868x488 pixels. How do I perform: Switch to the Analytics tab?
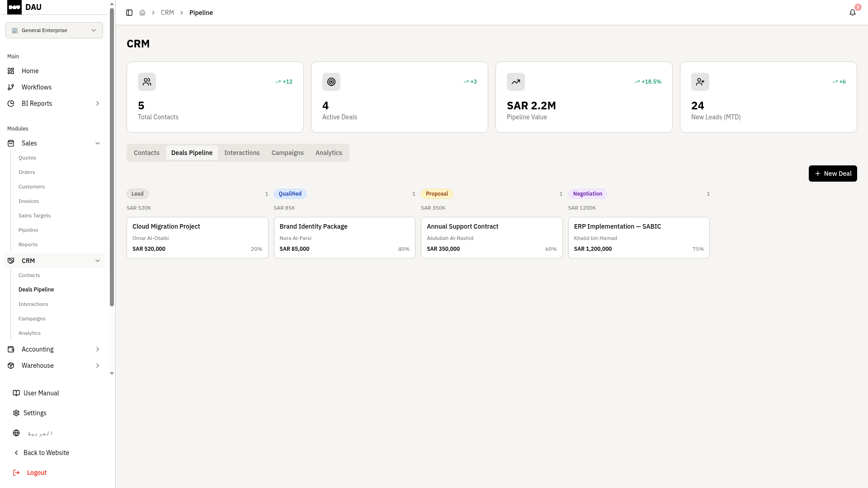coord(329,153)
